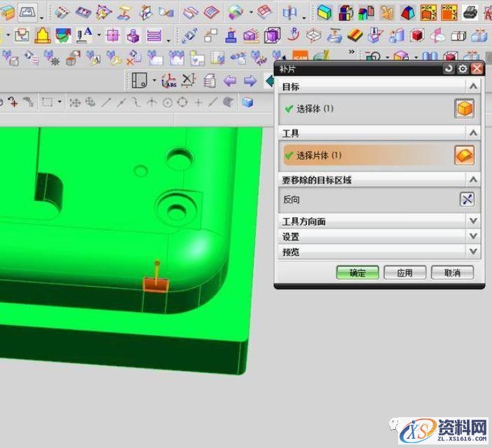This screenshot has height=448, width=492.
Task: Select the revolve tool marked with R
Action: pos(294,34)
